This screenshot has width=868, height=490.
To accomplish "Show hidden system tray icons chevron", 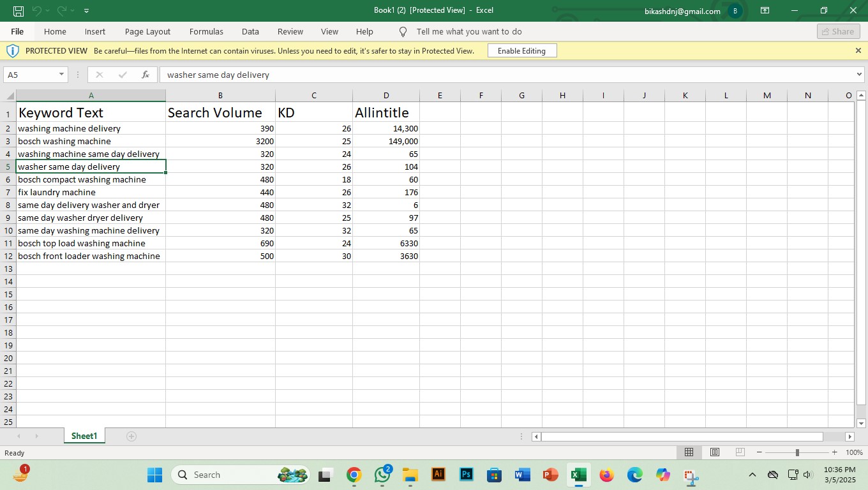I will [x=752, y=475].
